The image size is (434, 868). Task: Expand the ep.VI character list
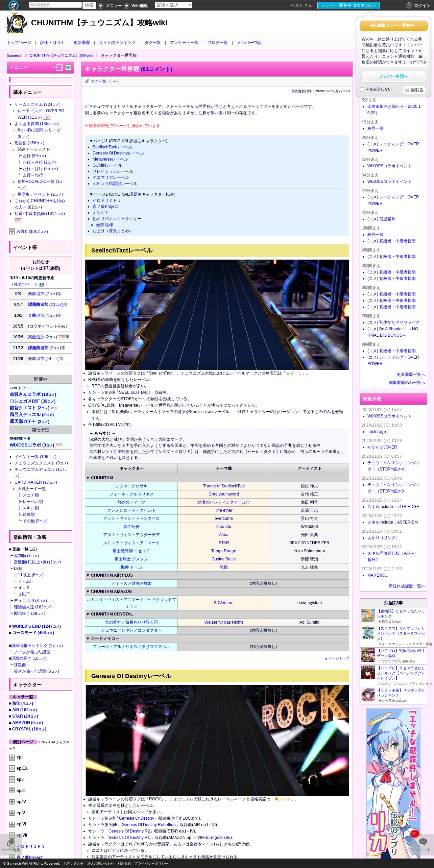[12, 824]
